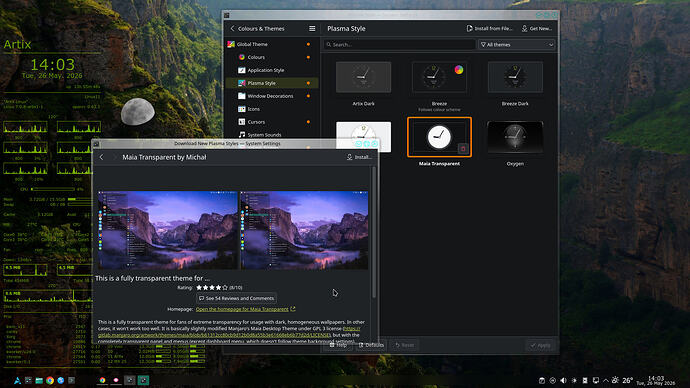
Task: Open the Colours settings page
Action: coord(272,57)
